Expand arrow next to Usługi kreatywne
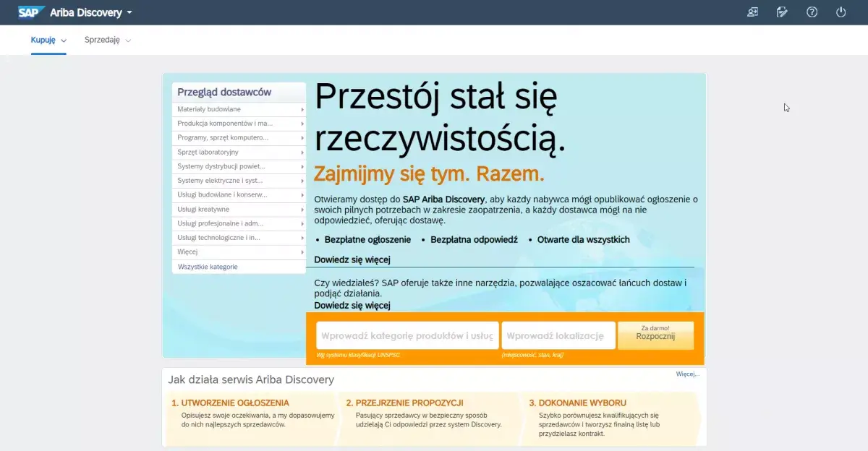This screenshot has width=868, height=451. (302, 210)
